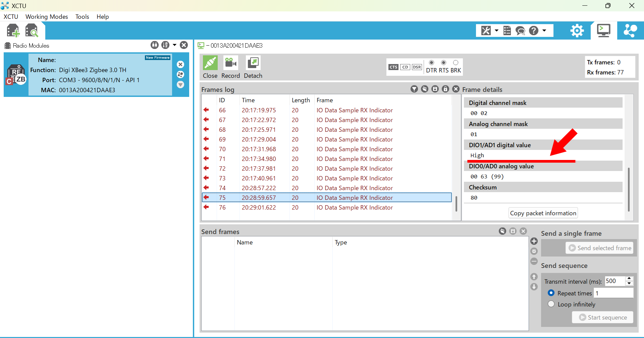Screen dimensions: 644x338
Task: Start console Record camera icon
Action: (231, 63)
